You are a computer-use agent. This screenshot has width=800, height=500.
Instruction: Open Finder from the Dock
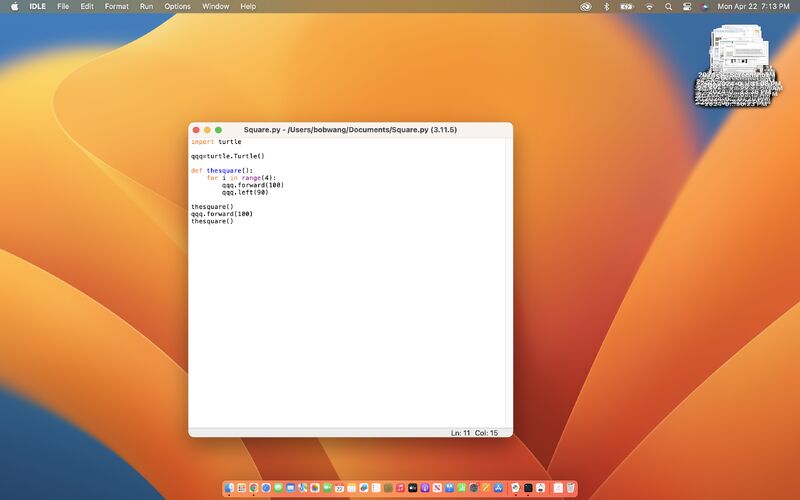[x=229, y=488]
